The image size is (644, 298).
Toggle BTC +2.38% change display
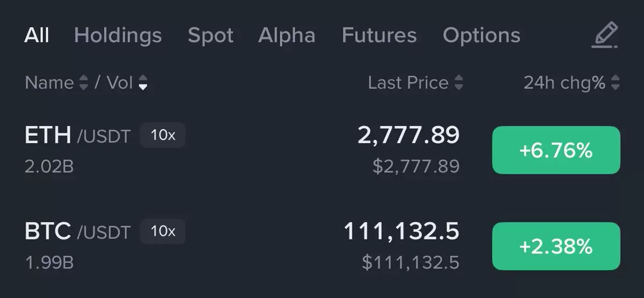(x=556, y=247)
